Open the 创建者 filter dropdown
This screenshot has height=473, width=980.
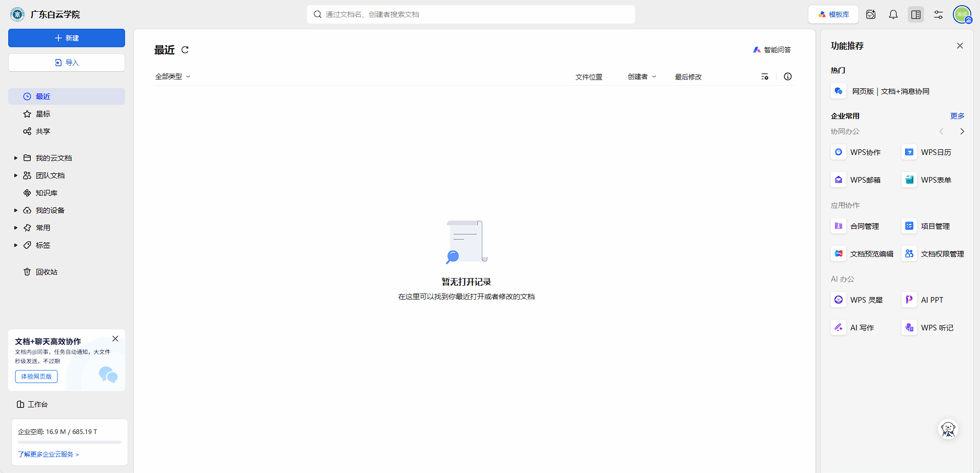pyautogui.click(x=642, y=77)
